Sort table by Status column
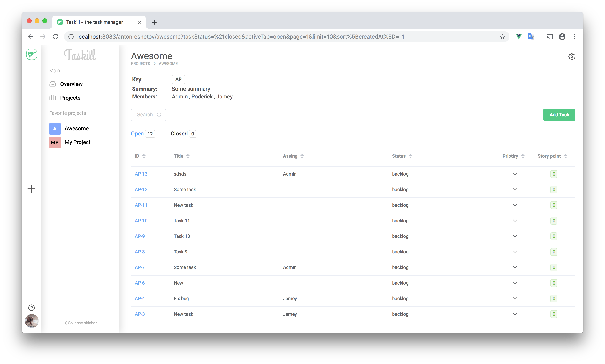The height and width of the screenshot is (364, 605). (410, 156)
